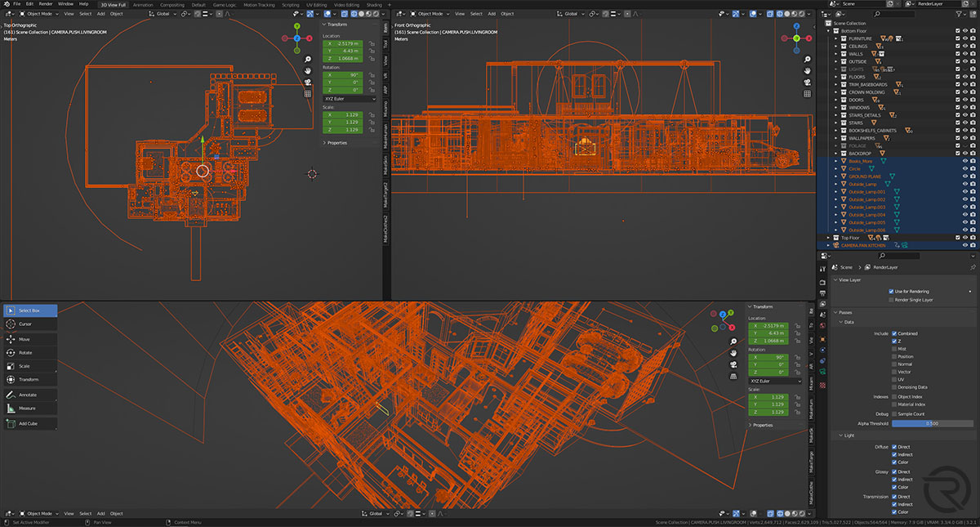Select the Measure tool
This screenshot has width=980, height=527.
30,408
